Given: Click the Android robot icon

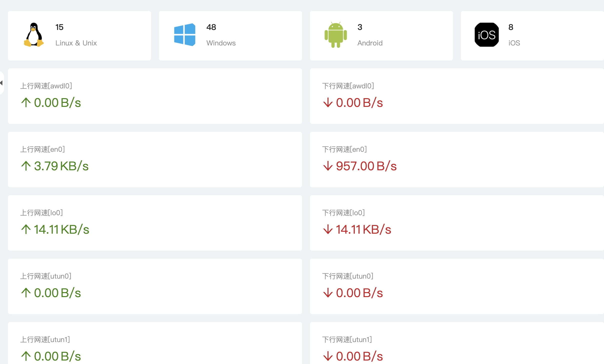Looking at the screenshot, I should coord(335,35).
